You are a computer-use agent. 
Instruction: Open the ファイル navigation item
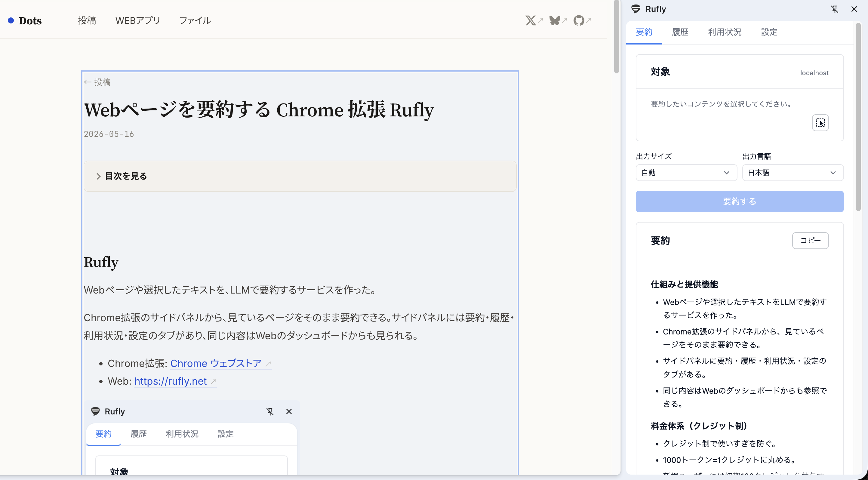[195, 20]
